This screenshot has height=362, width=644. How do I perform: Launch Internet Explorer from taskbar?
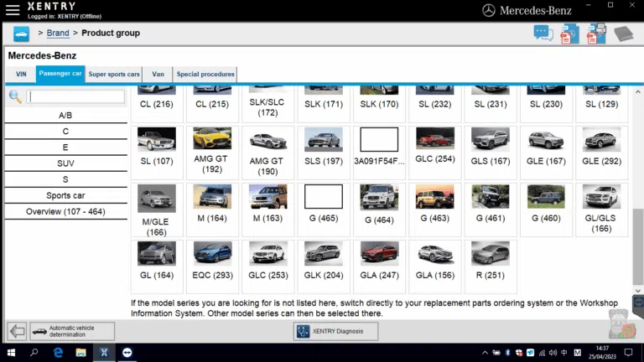[58, 353]
